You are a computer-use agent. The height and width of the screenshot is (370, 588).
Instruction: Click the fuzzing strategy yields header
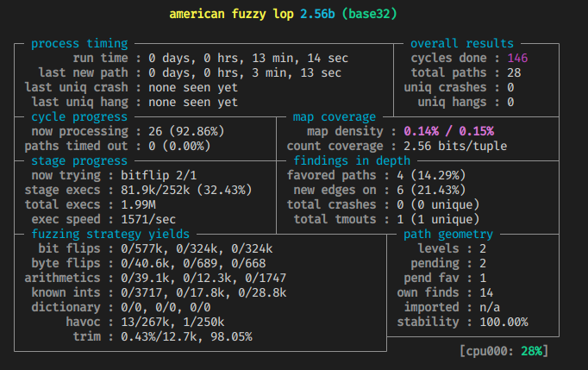pyautogui.click(x=109, y=234)
